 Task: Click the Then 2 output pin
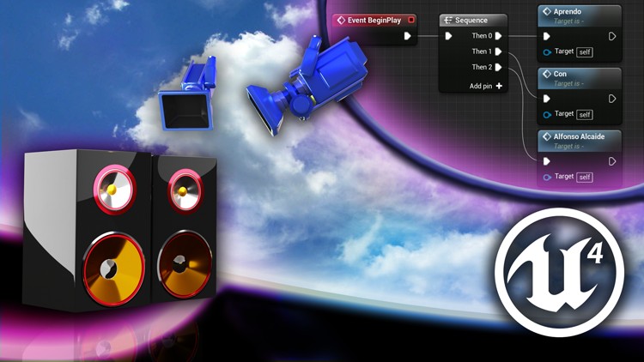[x=499, y=67]
